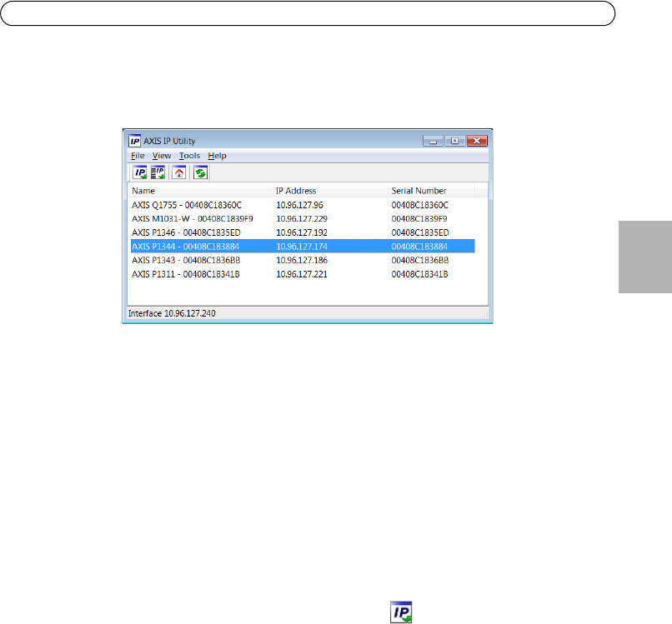Image resolution: width=672 pixels, height=624 pixels.
Task: Select the AXIS P1311 - 00408C18341B device name
Action: [x=186, y=274]
